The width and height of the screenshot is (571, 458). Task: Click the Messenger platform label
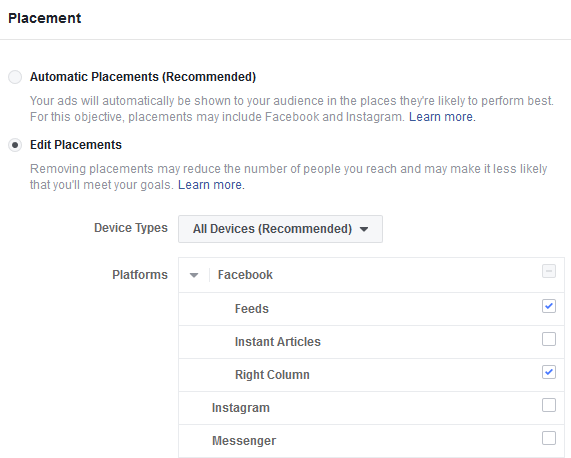[244, 441]
